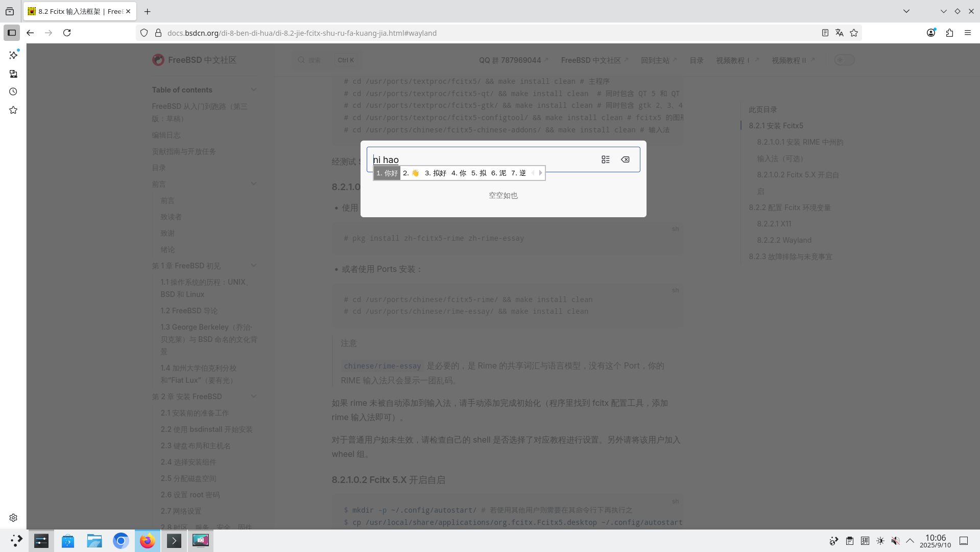980x552 pixels.
Task: Open clipboard tray icon
Action: pos(850,541)
